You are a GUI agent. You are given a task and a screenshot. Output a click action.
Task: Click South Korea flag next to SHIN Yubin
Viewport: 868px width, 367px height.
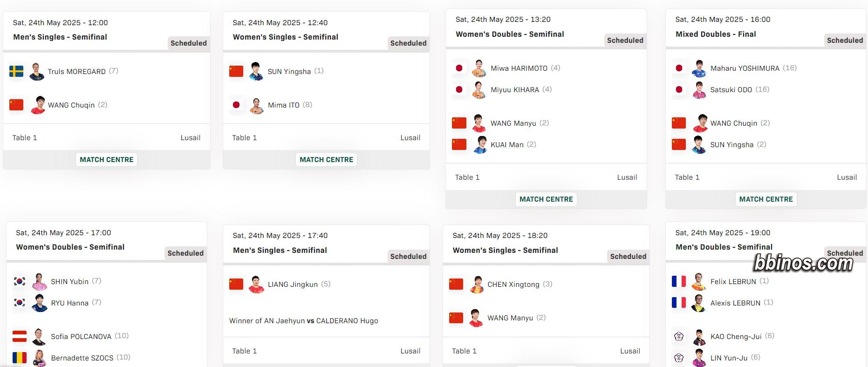20,281
